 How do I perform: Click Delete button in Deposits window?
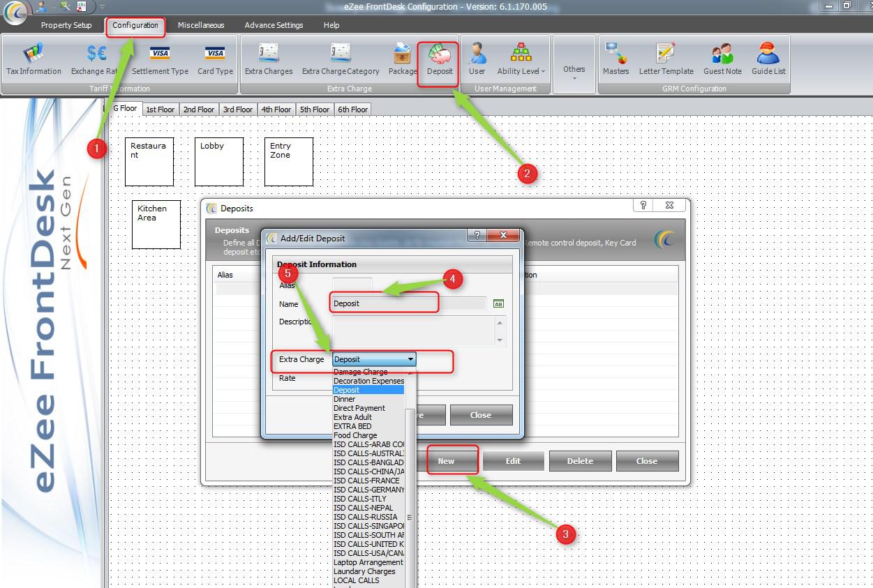pyautogui.click(x=580, y=461)
